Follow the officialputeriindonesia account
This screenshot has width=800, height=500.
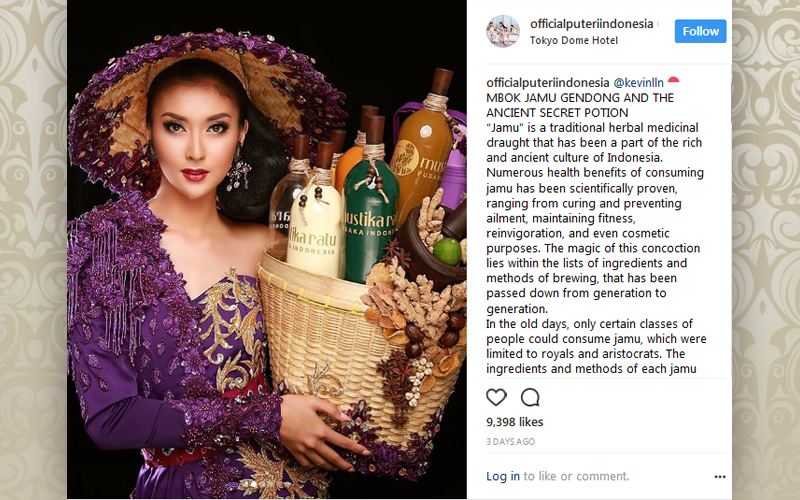pos(700,31)
